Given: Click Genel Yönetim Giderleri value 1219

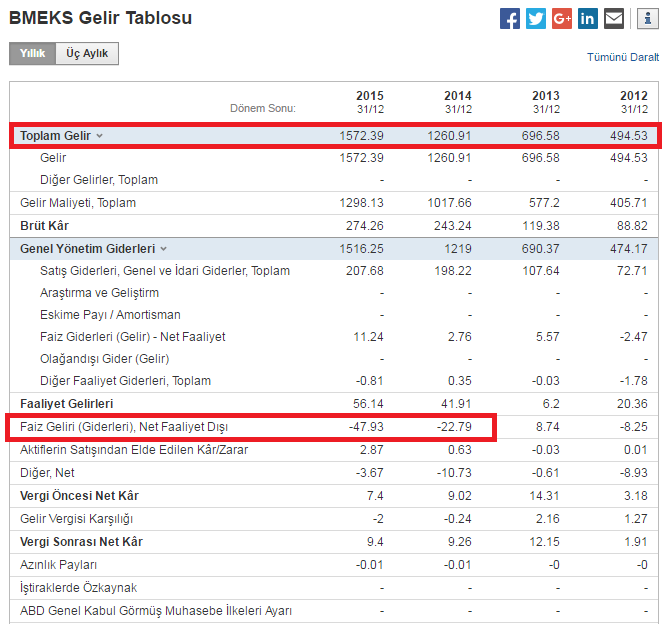Looking at the screenshot, I should pos(458,249).
